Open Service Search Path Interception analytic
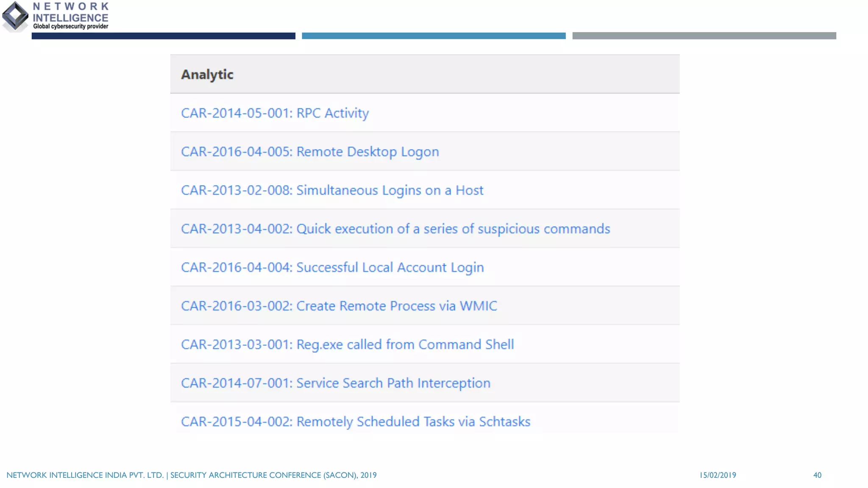This screenshot has width=868, height=488. click(336, 383)
